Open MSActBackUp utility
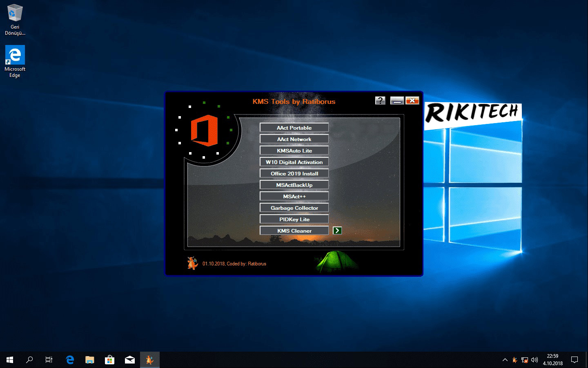The width and height of the screenshot is (588, 368). coord(294,185)
